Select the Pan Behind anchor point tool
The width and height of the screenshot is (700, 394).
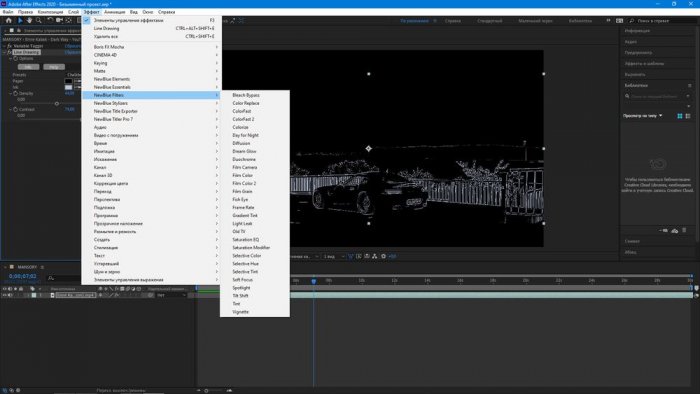point(68,21)
